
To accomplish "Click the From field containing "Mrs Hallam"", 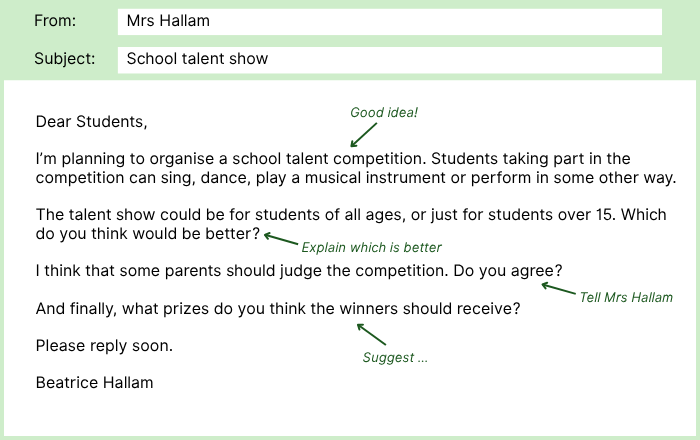I will [x=389, y=22].
